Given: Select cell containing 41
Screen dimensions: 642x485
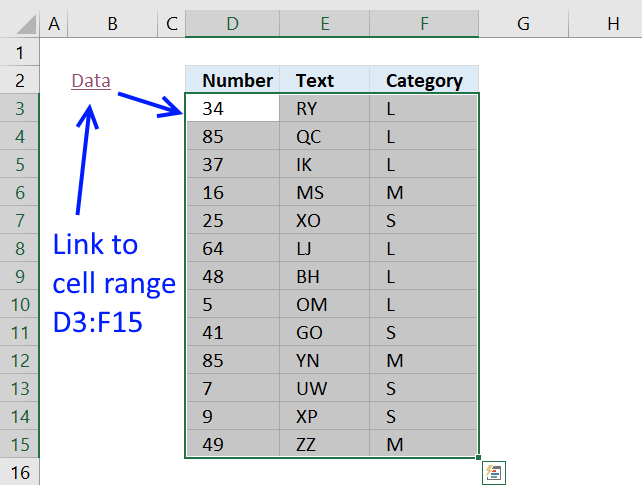Looking at the screenshot, I should (x=233, y=332).
